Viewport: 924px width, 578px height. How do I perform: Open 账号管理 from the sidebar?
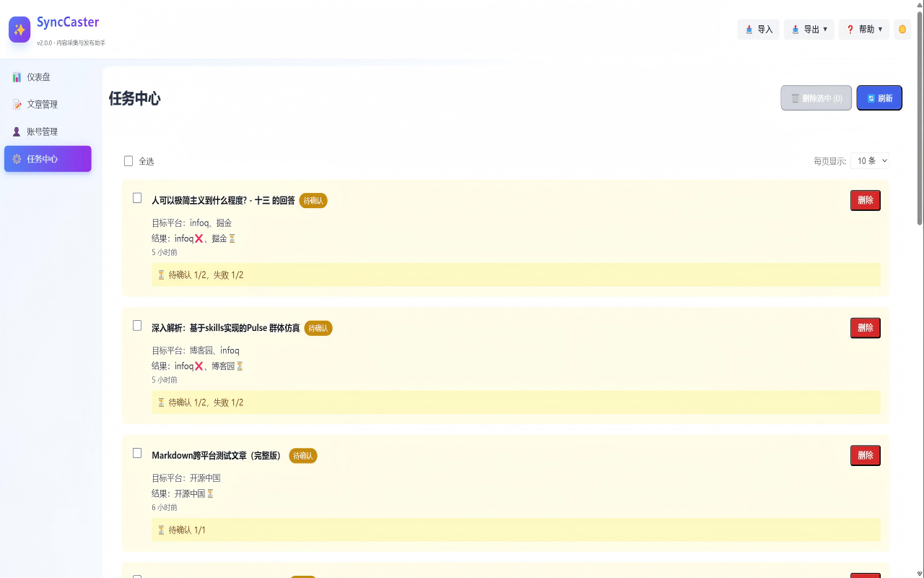coord(42,132)
